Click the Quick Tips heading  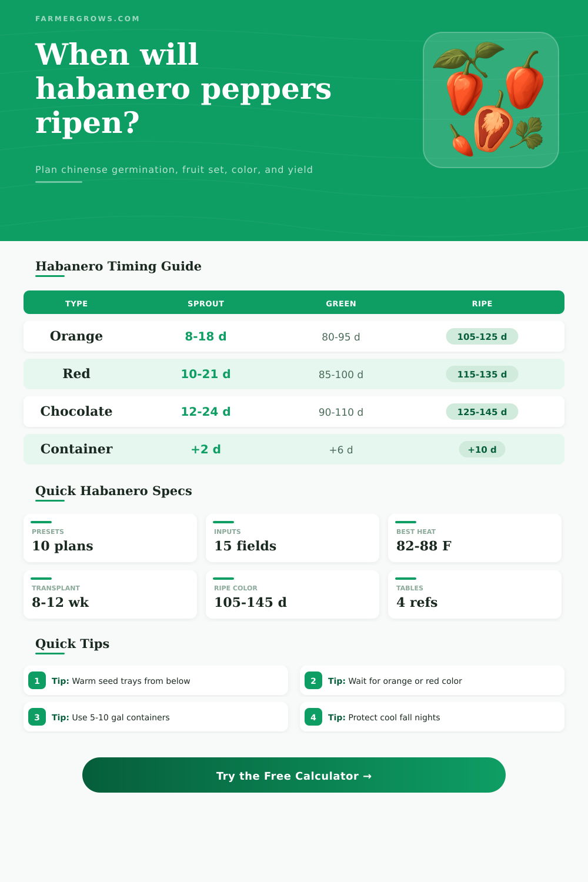pyautogui.click(x=72, y=644)
